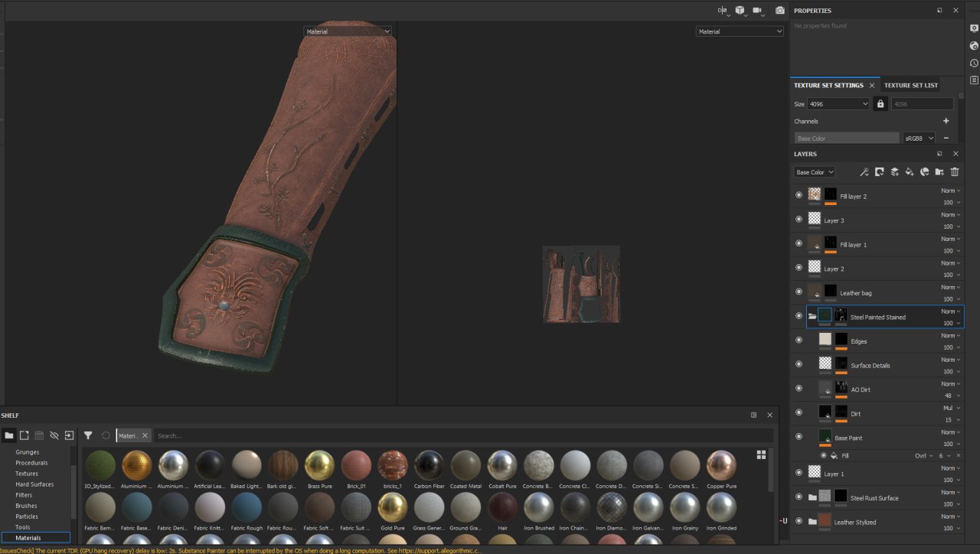Close the Texture Set Settings tab
The width and height of the screenshot is (980, 554).
871,86
